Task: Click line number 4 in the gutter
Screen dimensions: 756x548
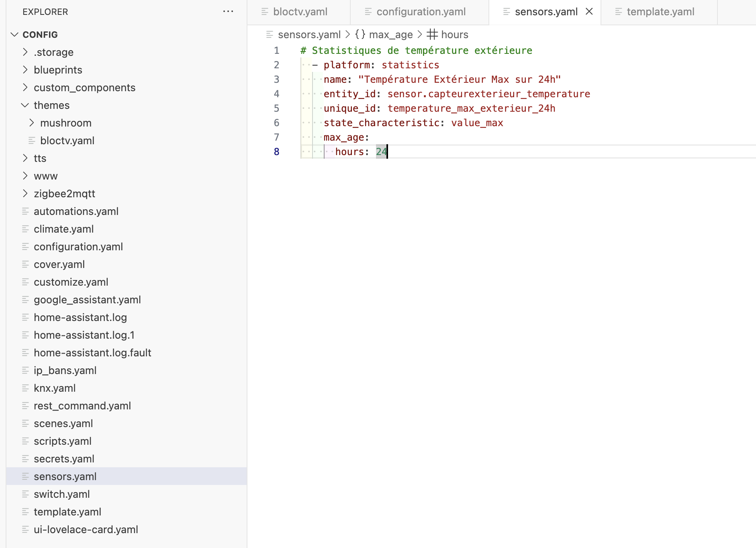Action: 276,94
